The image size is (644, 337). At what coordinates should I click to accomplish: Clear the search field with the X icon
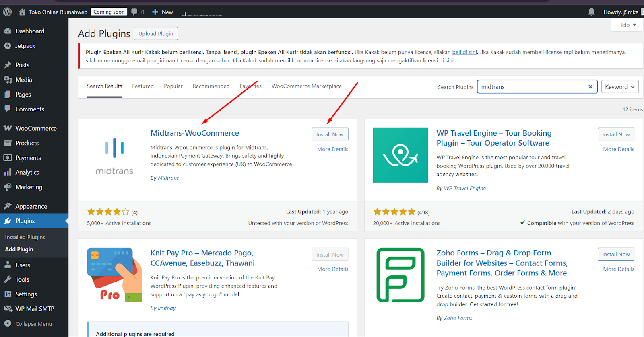tap(590, 87)
